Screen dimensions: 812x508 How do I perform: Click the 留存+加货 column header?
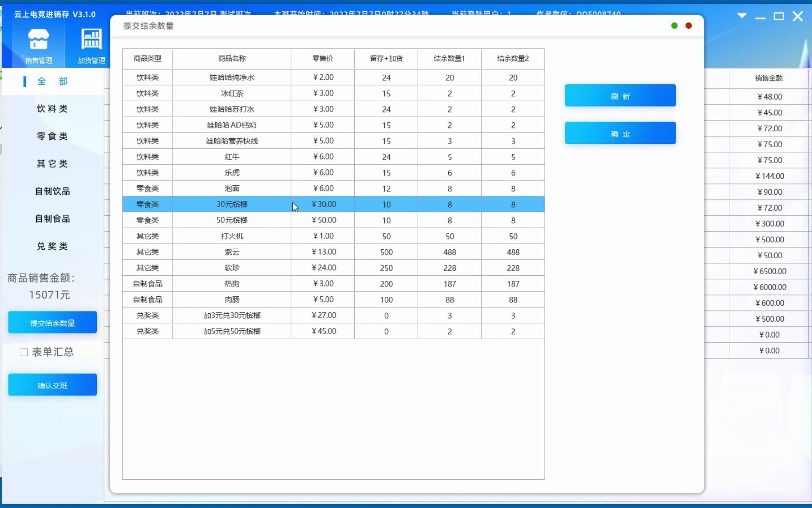[x=386, y=59]
